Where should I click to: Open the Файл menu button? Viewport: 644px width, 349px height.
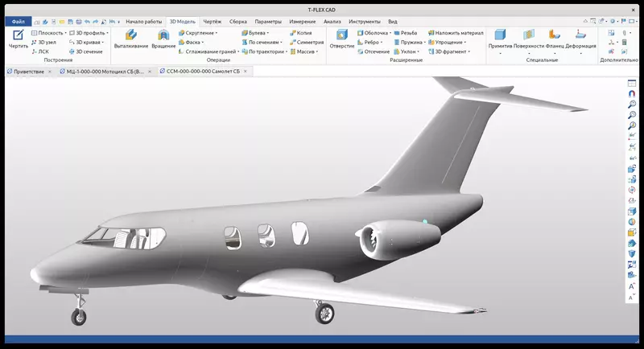point(19,21)
